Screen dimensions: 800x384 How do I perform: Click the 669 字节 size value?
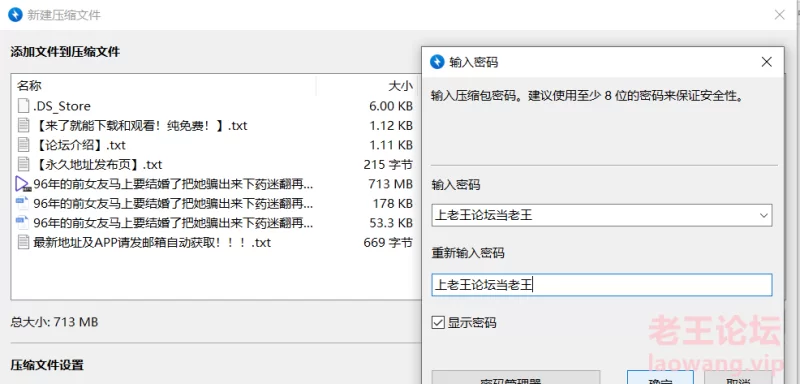(388, 242)
